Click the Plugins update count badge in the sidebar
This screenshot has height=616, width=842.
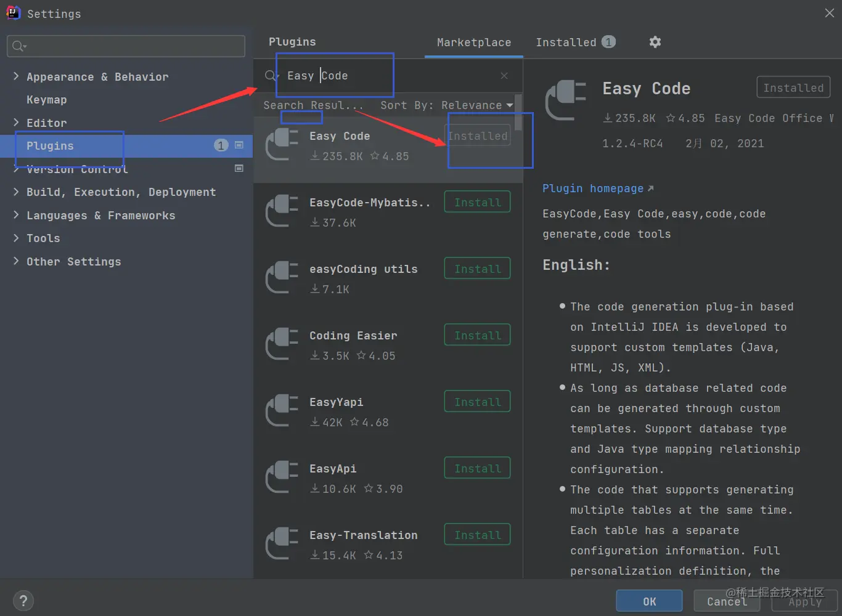pos(221,145)
